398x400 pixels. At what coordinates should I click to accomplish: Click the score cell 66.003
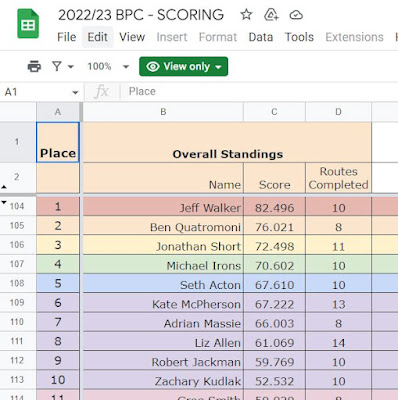[274, 323]
